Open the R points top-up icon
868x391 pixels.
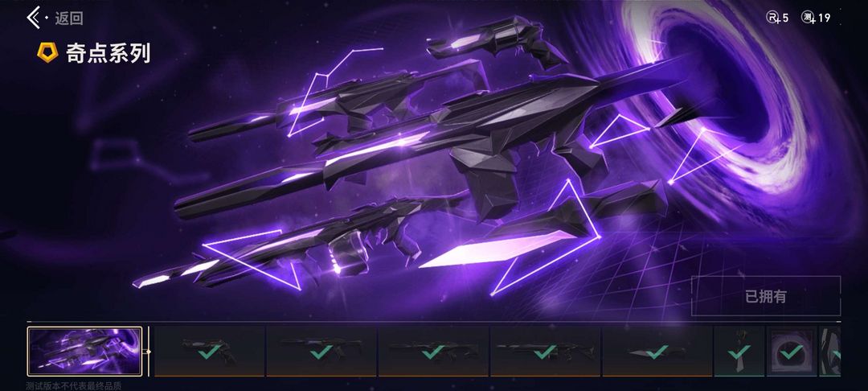click(x=773, y=18)
